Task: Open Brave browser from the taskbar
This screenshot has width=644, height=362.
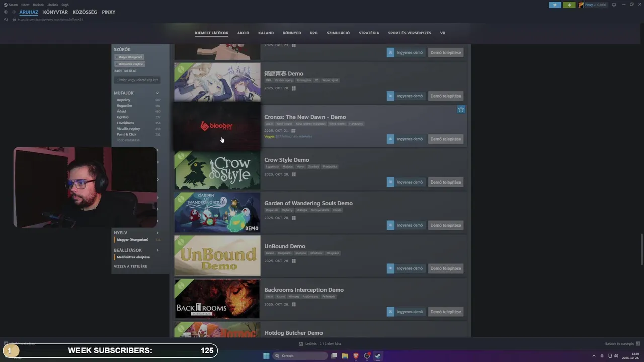Action: pyautogui.click(x=356, y=356)
